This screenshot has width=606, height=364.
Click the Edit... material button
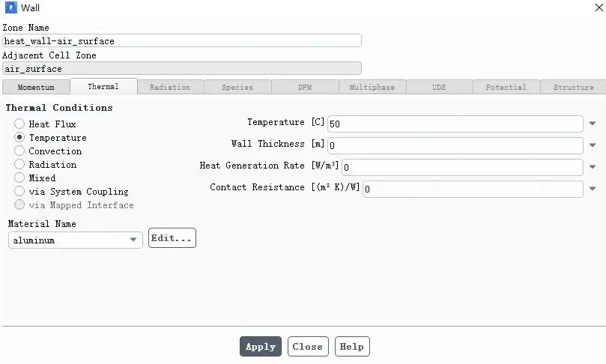(172, 238)
